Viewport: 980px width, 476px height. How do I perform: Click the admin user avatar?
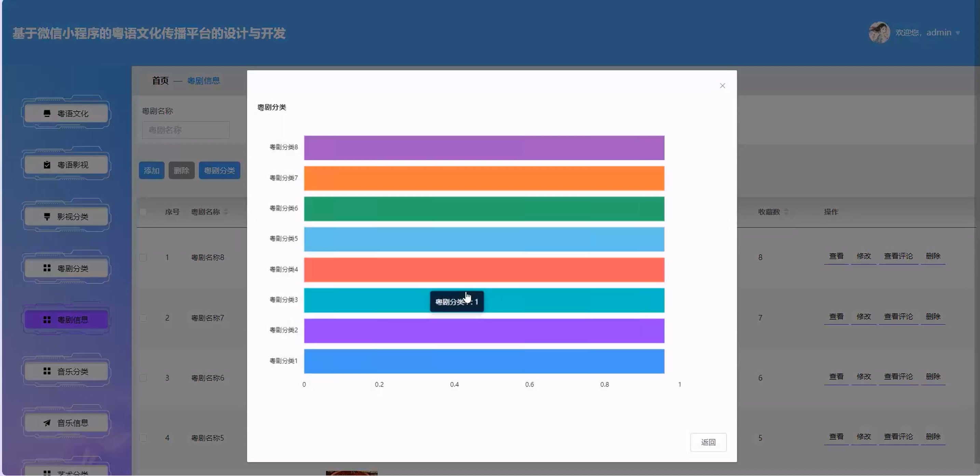point(879,32)
